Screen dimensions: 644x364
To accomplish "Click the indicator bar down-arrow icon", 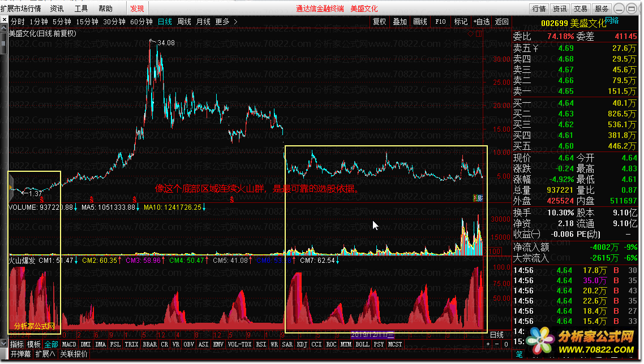I will 4,344.
